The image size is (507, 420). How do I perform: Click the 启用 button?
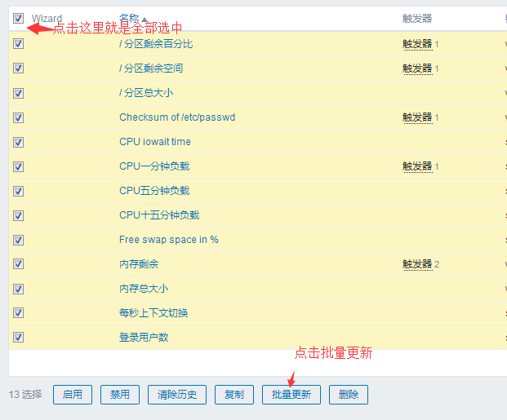(x=73, y=395)
